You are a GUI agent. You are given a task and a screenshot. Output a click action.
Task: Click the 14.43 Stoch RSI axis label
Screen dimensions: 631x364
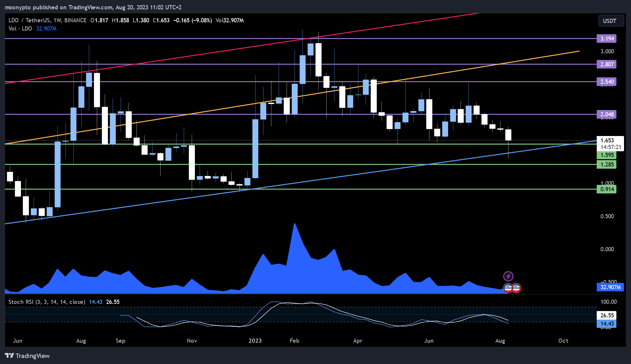coord(607,324)
